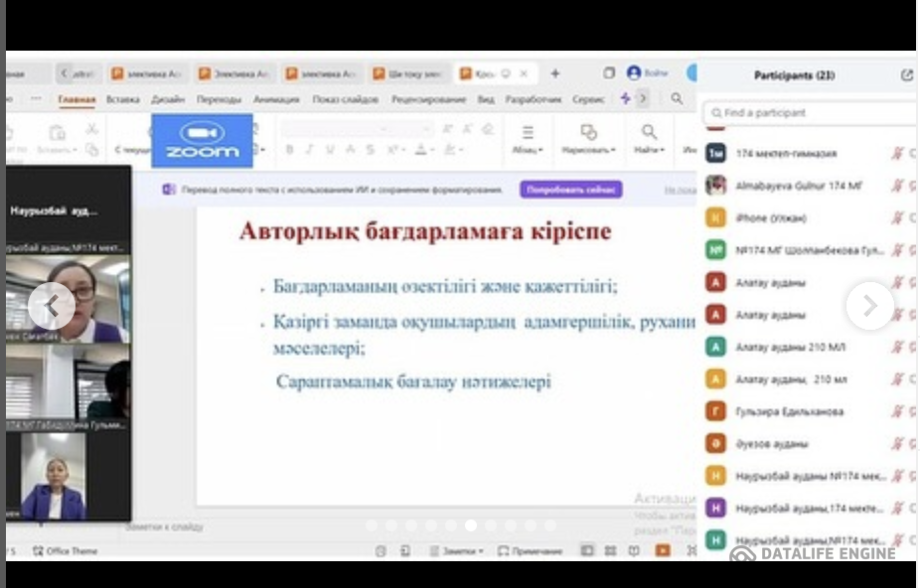Pop out the Participants panel

pos(906,74)
